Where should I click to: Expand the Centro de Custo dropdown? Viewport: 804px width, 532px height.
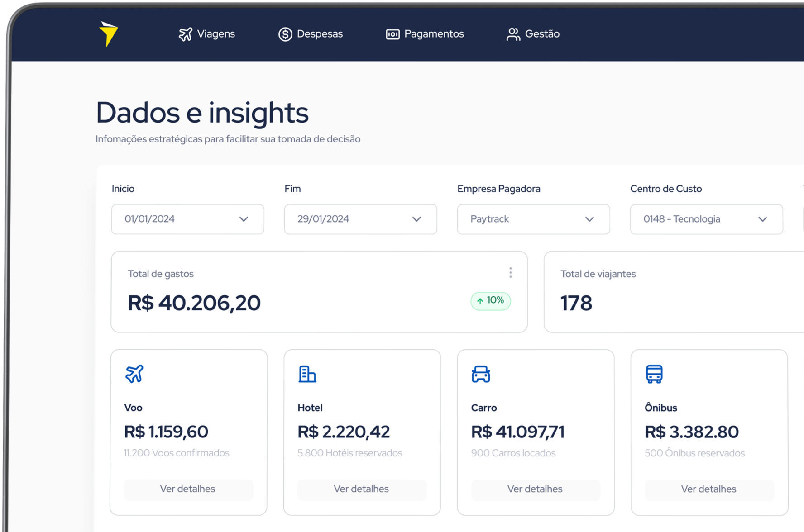[707, 219]
